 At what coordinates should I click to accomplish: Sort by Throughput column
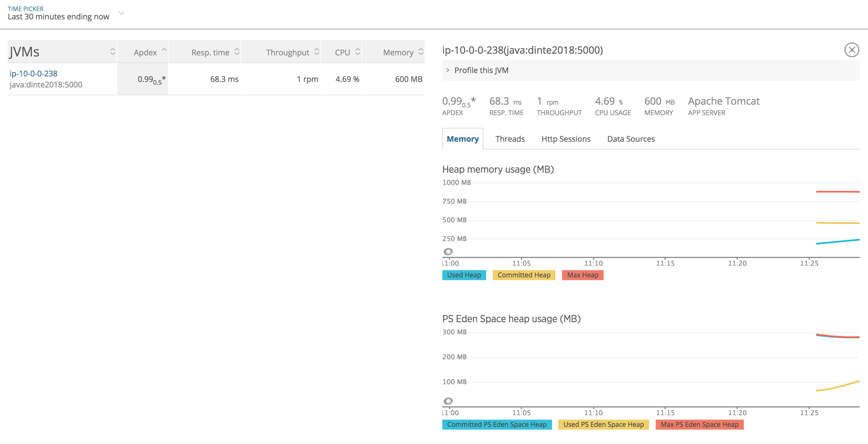pos(316,52)
